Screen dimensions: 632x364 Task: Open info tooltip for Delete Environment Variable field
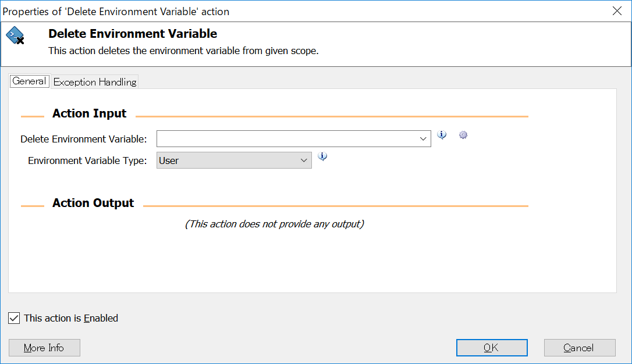pos(442,135)
